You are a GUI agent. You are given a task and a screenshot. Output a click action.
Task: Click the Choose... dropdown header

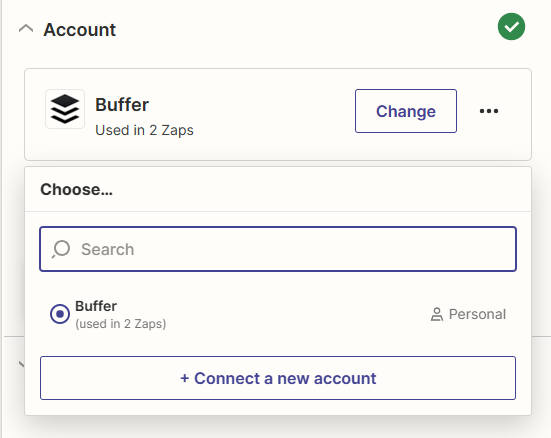[x=77, y=189]
